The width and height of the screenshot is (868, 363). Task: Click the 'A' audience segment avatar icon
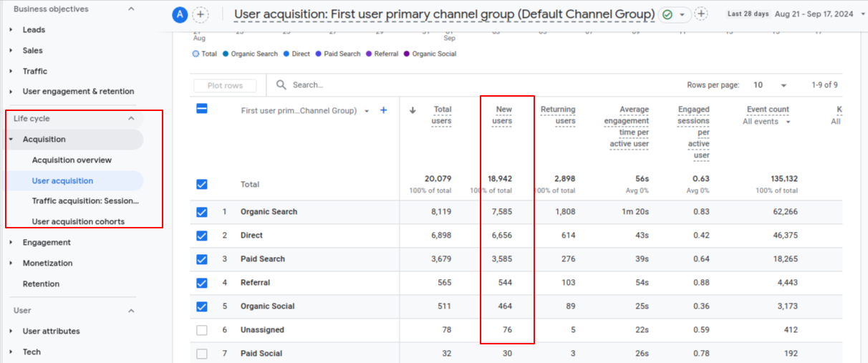[x=179, y=14]
